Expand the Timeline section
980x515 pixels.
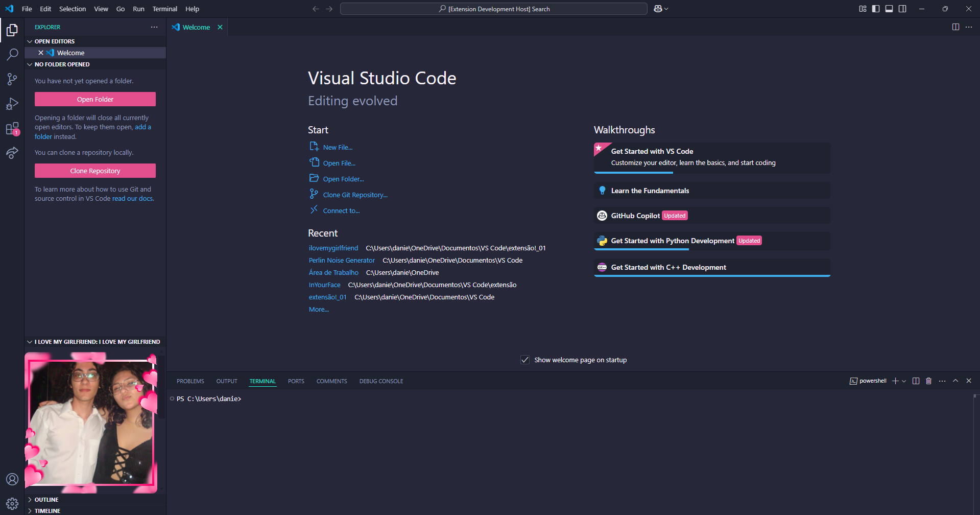30,511
